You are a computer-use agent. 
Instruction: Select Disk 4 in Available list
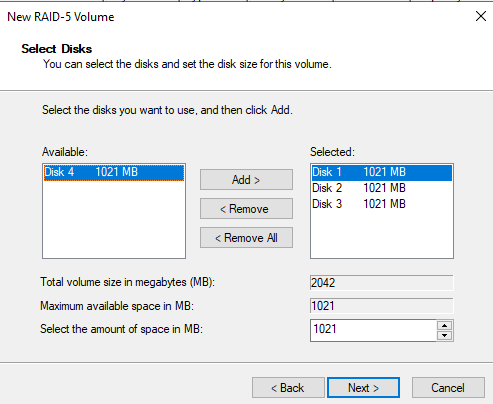(114, 172)
